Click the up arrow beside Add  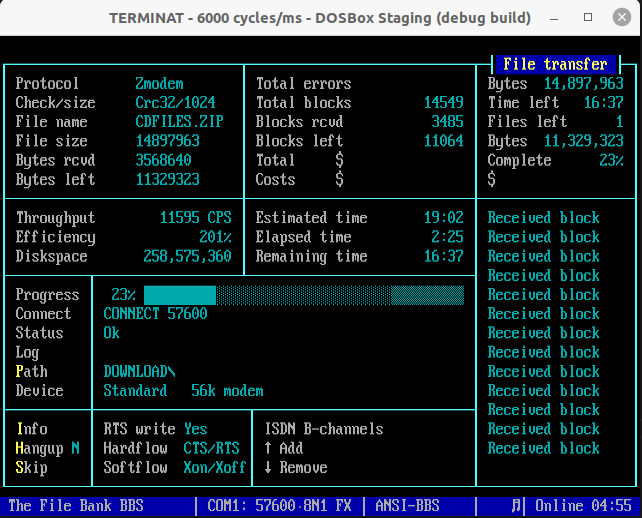coord(268,448)
